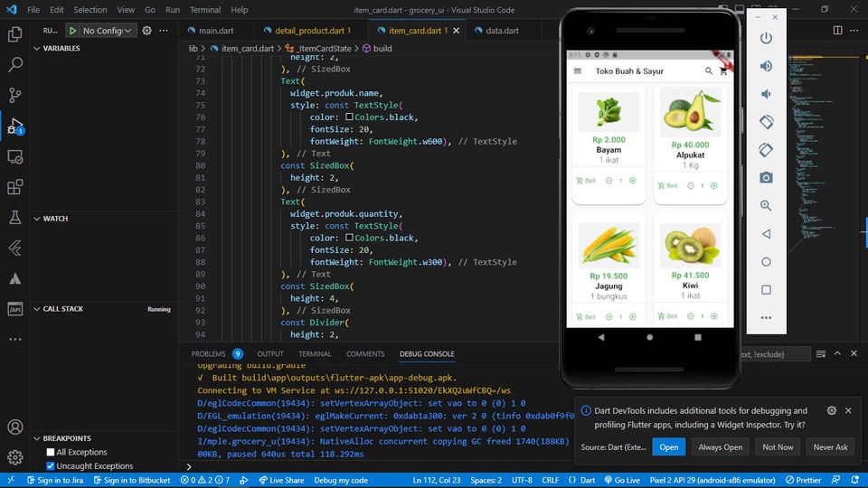868x488 pixels.
Task: Click Beli button on Bayam card
Action: [586, 181]
